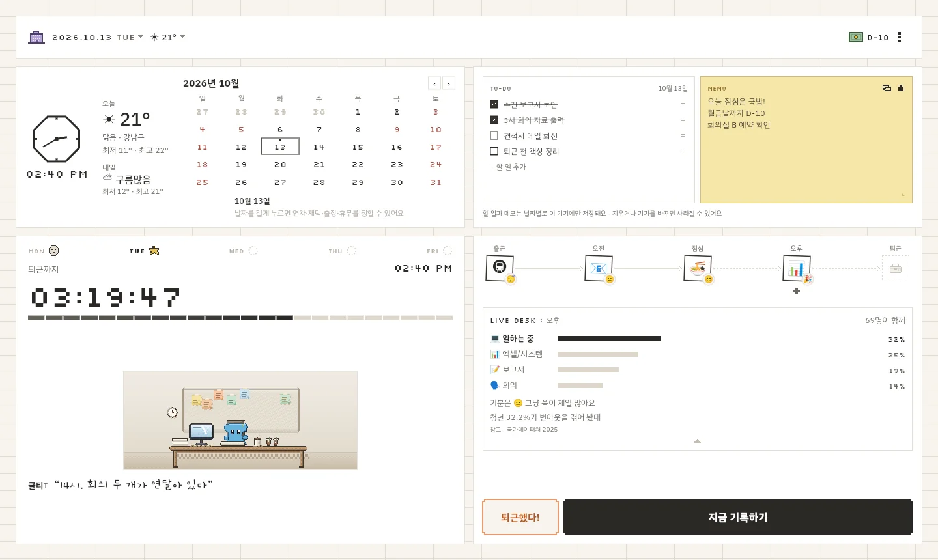Select the 오전 email step icon
This screenshot has width=938, height=560.
[599, 268]
